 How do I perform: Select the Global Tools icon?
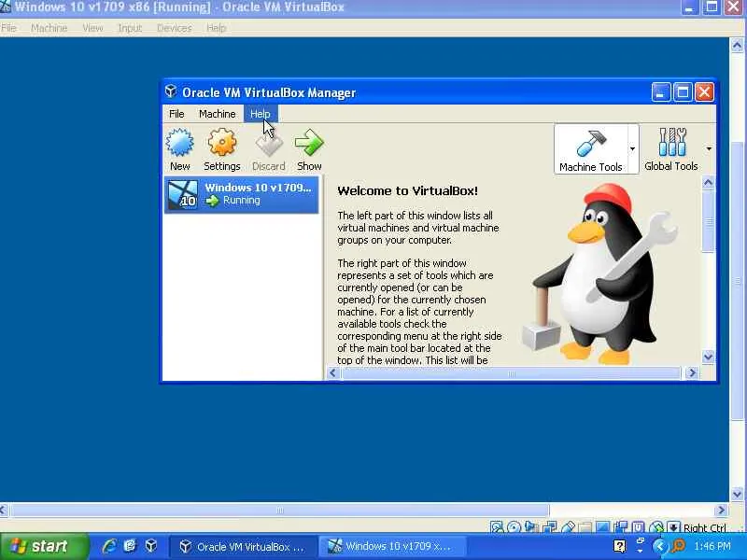(x=671, y=142)
